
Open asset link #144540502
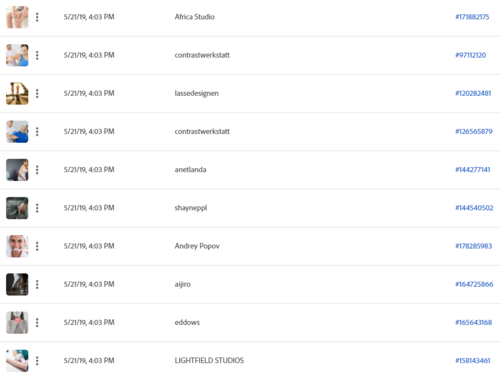click(474, 208)
